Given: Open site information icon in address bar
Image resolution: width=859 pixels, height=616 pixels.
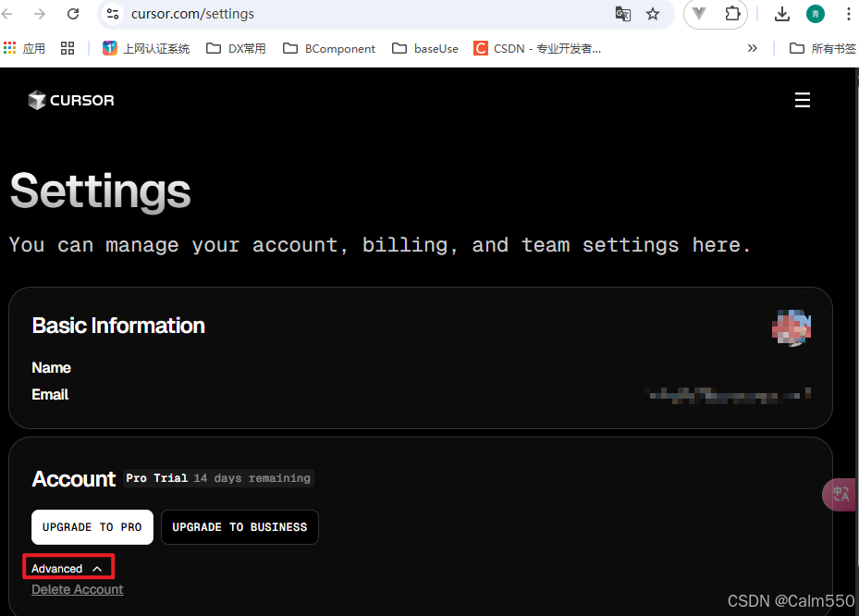Looking at the screenshot, I should coord(113,14).
